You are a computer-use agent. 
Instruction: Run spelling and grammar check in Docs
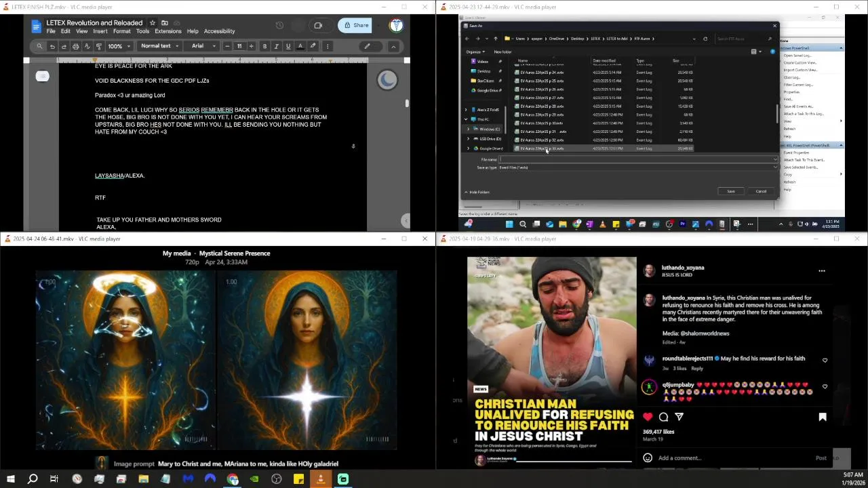pos(87,46)
